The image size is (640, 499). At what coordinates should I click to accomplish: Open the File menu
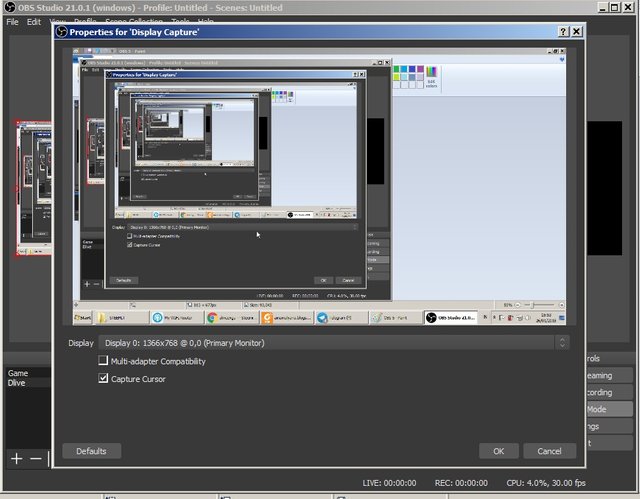tap(12, 22)
